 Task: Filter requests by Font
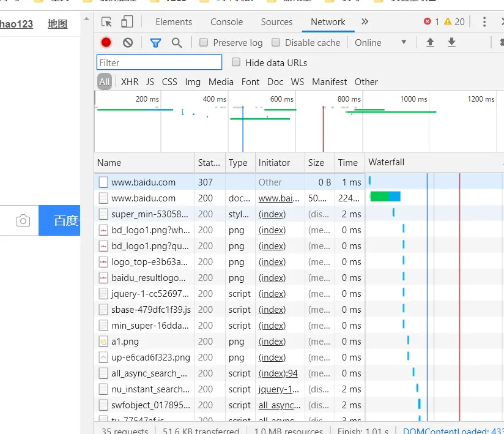coord(250,81)
